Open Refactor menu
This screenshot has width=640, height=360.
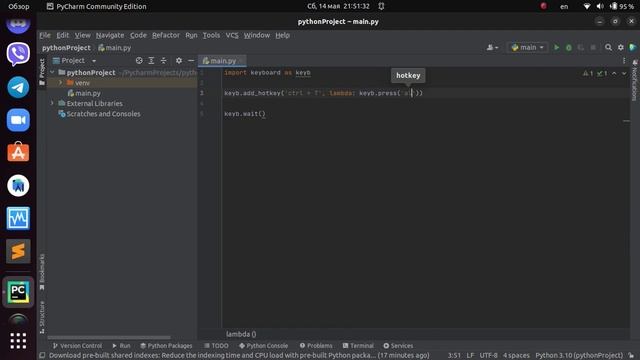(166, 35)
